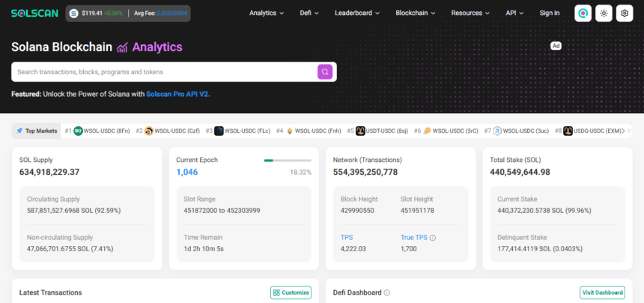Expand the Resources menu
The image size is (644, 303).
[x=470, y=13]
